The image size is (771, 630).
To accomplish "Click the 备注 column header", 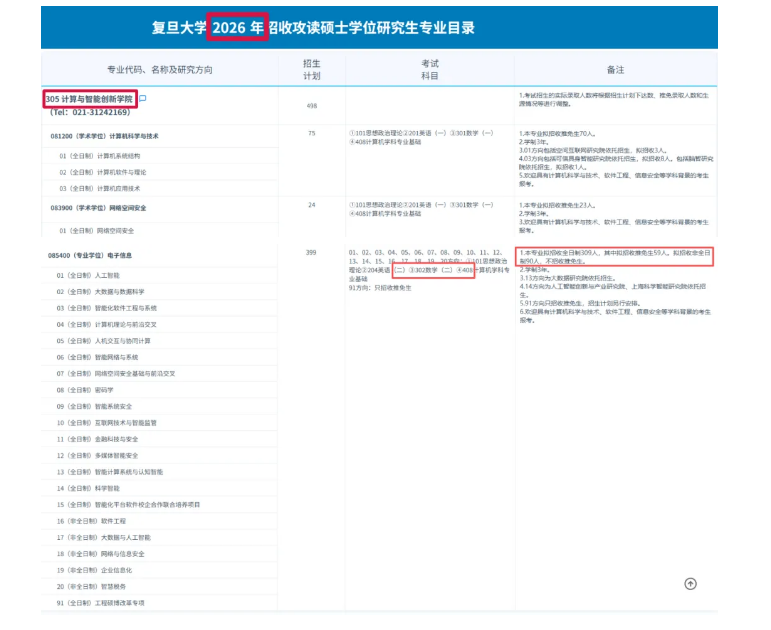I will tap(616, 70).
